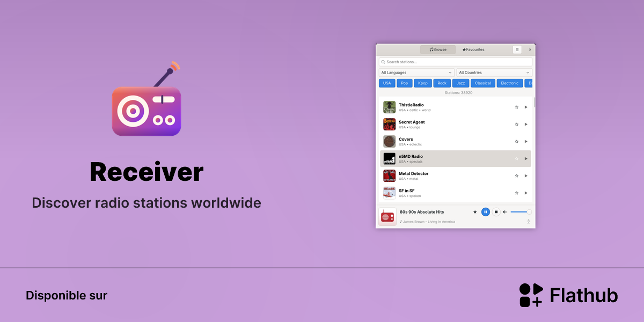The height and width of the screenshot is (322, 644).
Task: Click the Secret Agent station logo
Action: [x=390, y=125]
